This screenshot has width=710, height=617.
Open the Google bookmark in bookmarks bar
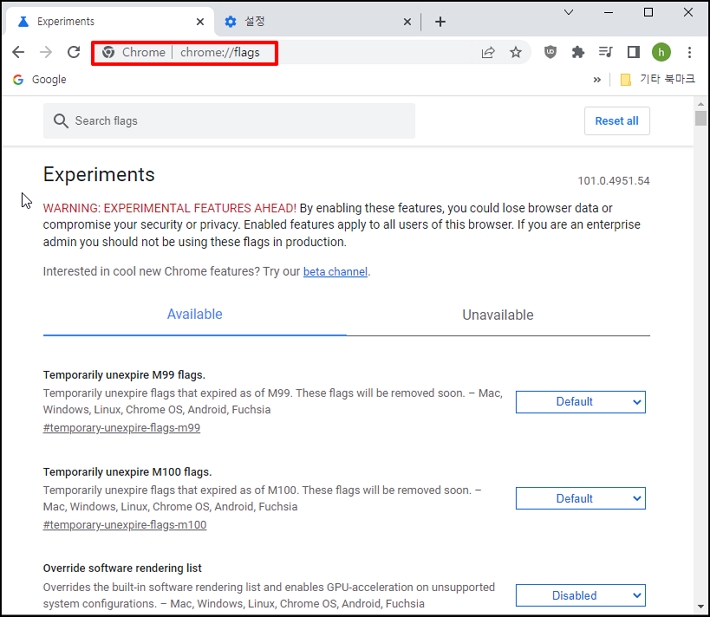tap(39, 80)
